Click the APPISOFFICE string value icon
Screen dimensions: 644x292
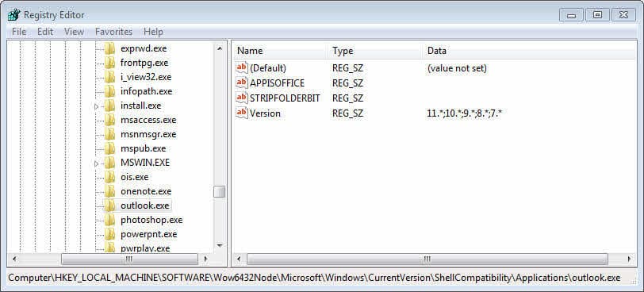click(x=242, y=83)
